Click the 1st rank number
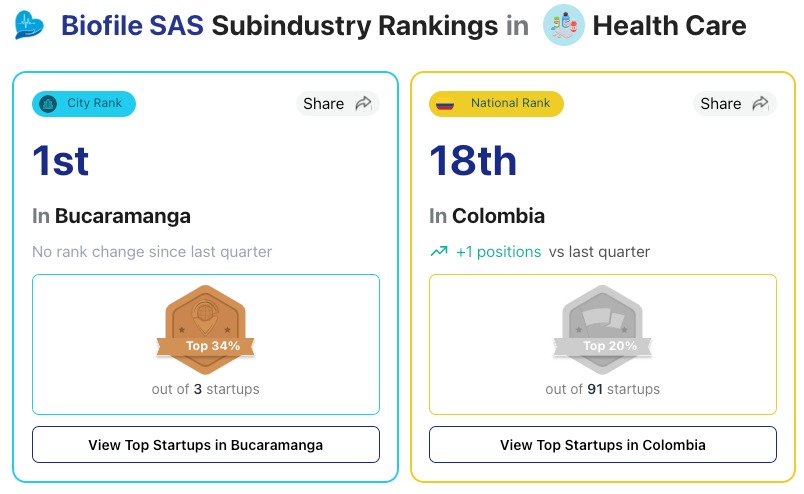The image size is (804, 494). 61,160
